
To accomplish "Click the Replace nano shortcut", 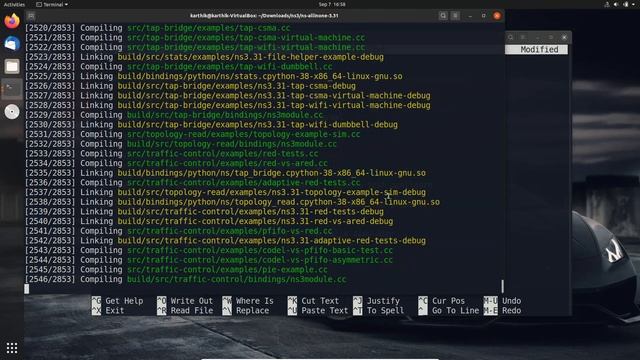I will [246, 311].
